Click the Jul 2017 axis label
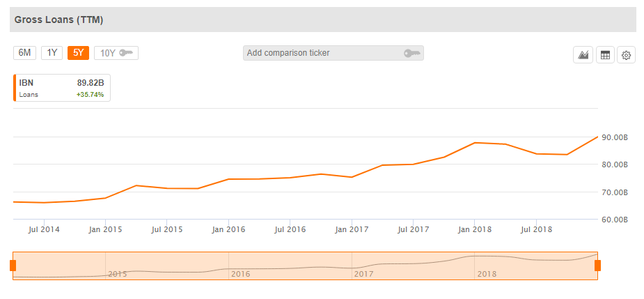 click(413, 229)
